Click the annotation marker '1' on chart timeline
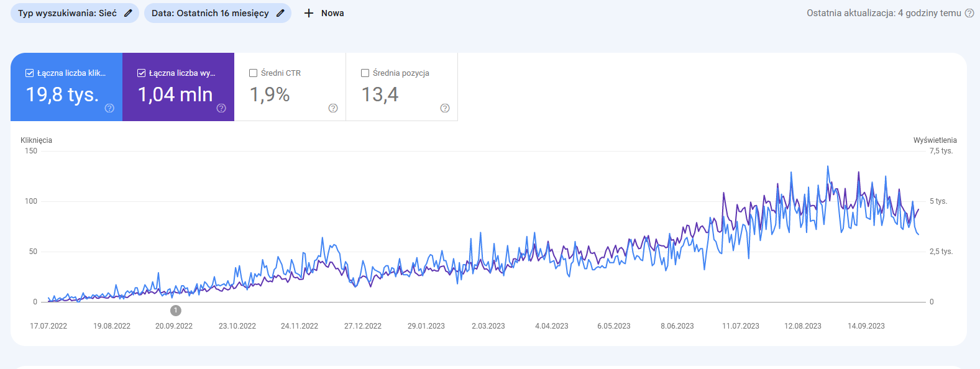This screenshot has height=369, width=980. point(176,311)
